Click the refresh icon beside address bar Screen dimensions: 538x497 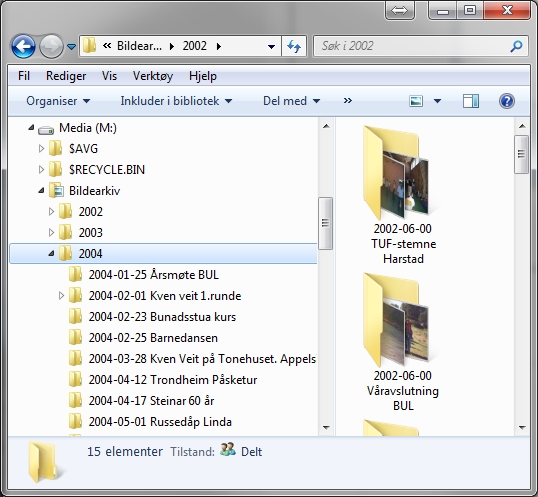click(x=294, y=46)
